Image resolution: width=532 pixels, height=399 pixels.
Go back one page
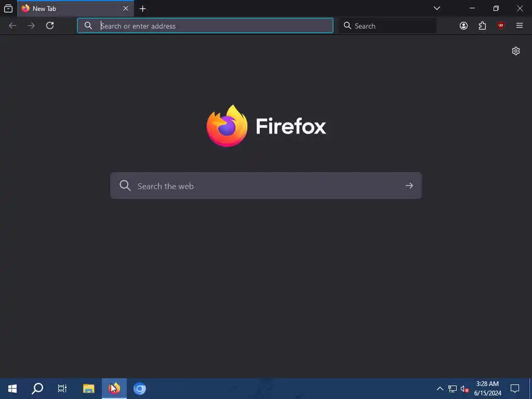pyautogui.click(x=12, y=25)
